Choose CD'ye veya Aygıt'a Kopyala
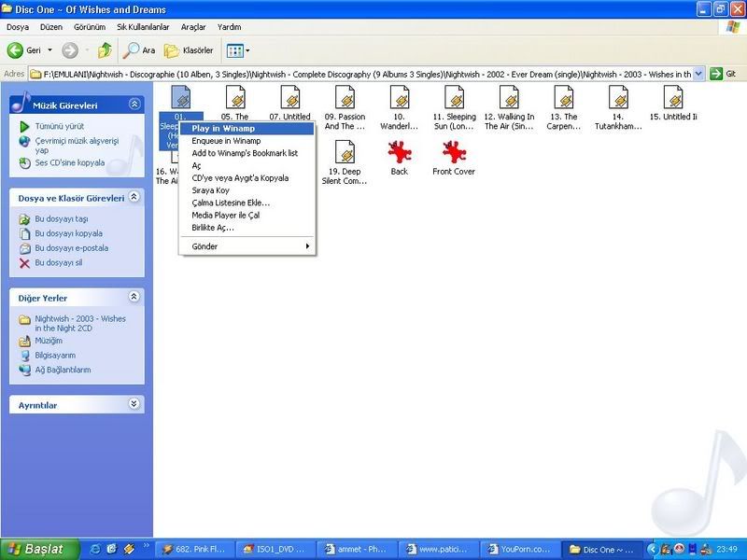The image size is (747, 560). point(247,178)
